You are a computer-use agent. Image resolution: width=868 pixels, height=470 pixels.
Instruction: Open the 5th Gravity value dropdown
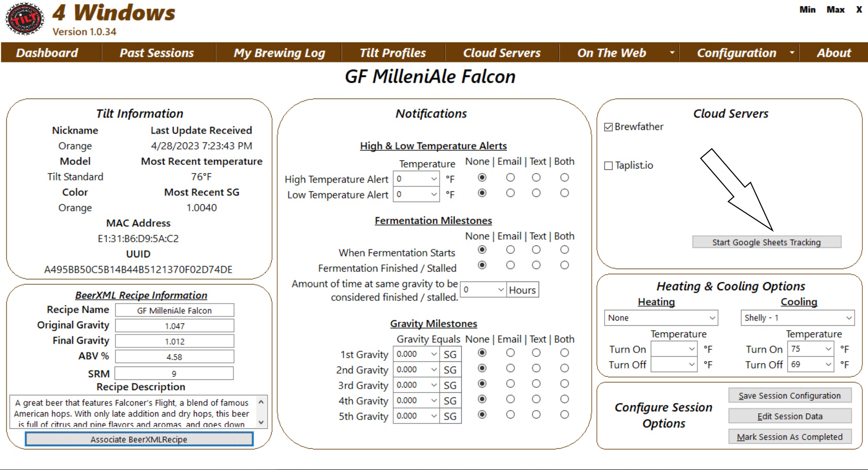tap(433, 416)
